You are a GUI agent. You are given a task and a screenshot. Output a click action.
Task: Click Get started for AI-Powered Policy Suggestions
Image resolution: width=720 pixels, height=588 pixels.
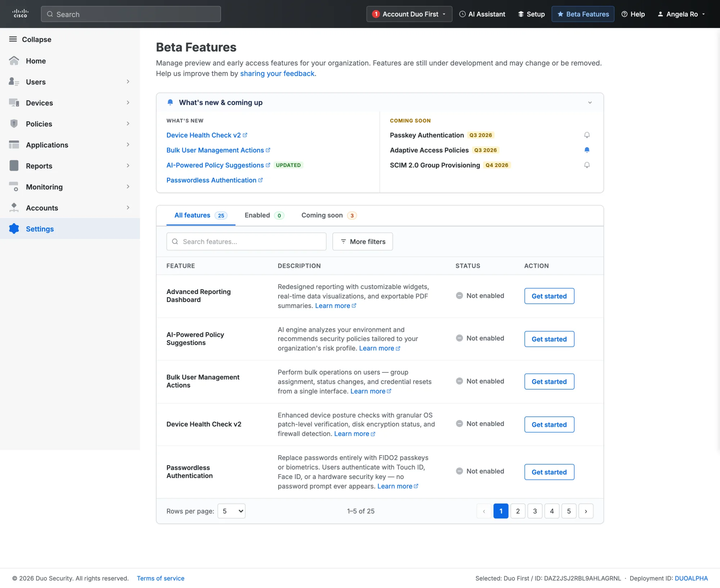click(549, 339)
